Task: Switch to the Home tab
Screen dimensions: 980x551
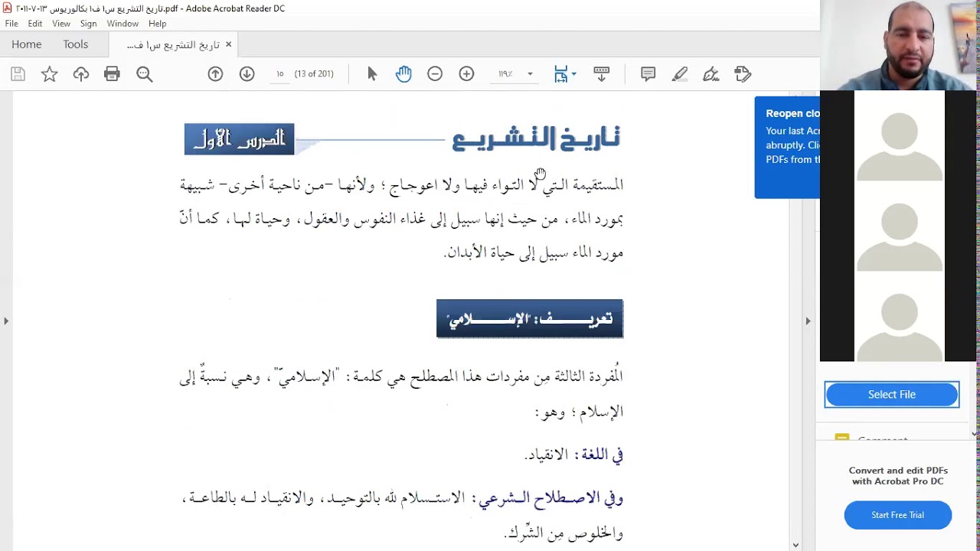Action: point(27,44)
